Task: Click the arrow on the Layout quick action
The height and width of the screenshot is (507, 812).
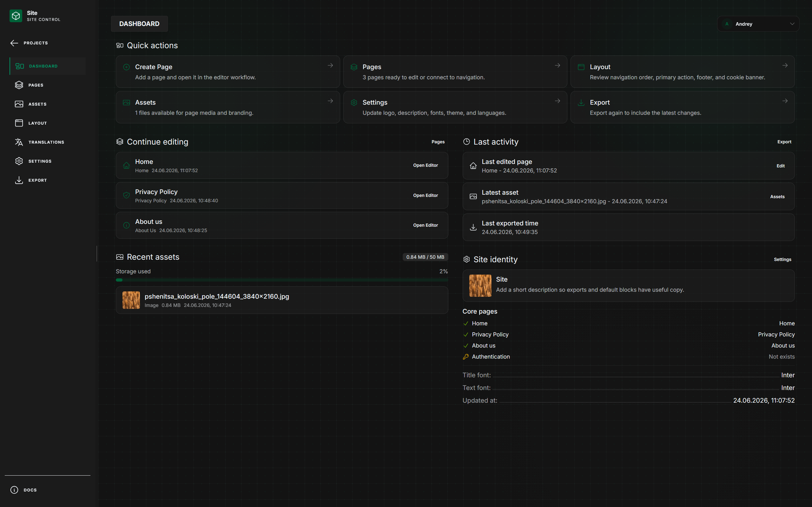Action: 785,65
